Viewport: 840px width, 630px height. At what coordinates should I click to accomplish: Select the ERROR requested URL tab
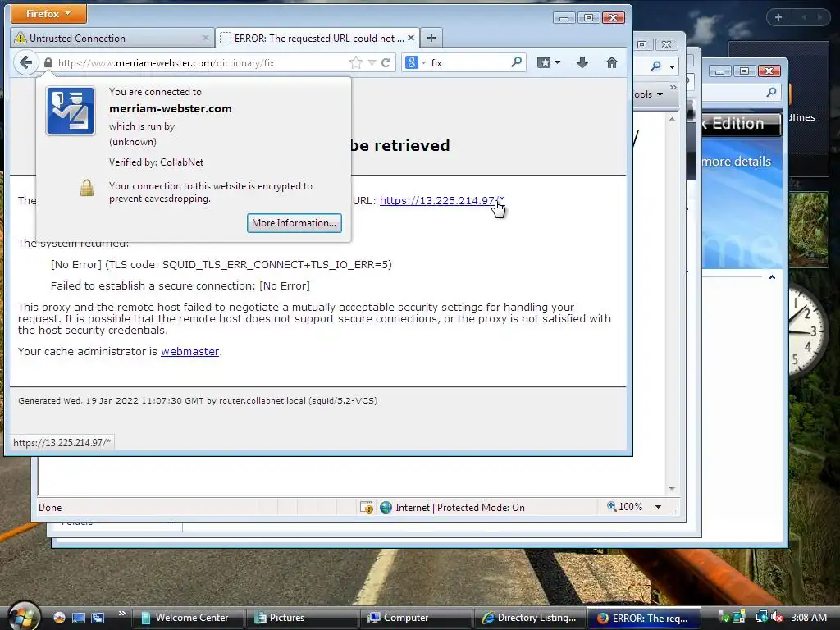click(317, 38)
